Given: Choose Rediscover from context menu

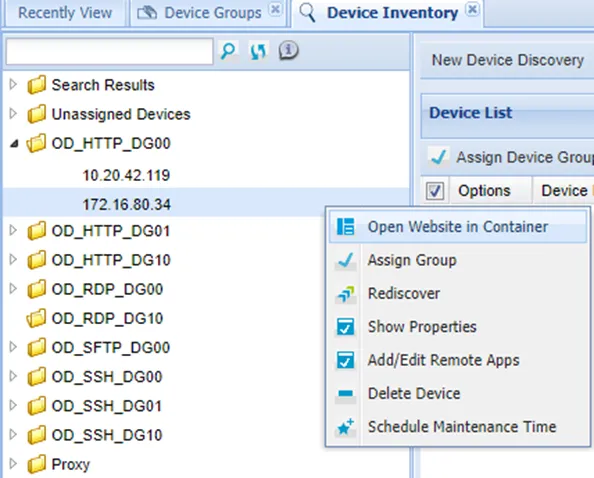Looking at the screenshot, I should tap(458, 294).
